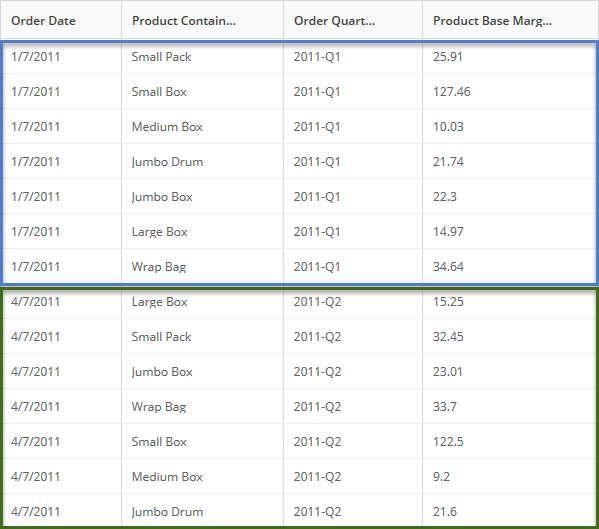Click Small Pack in the 2011-Q1 rows
This screenshot has height=529, width=599.
click(162, 57)
